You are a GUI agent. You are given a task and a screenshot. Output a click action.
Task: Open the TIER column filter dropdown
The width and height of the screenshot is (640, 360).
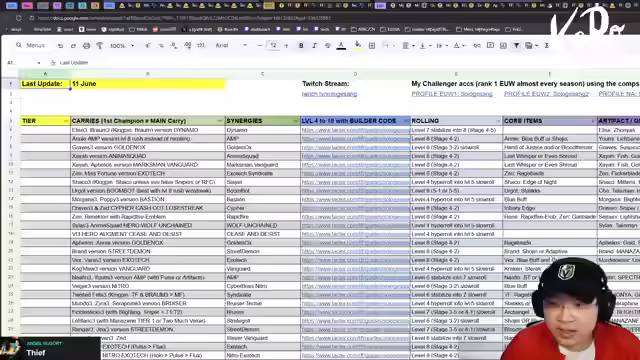click(66, 121)
